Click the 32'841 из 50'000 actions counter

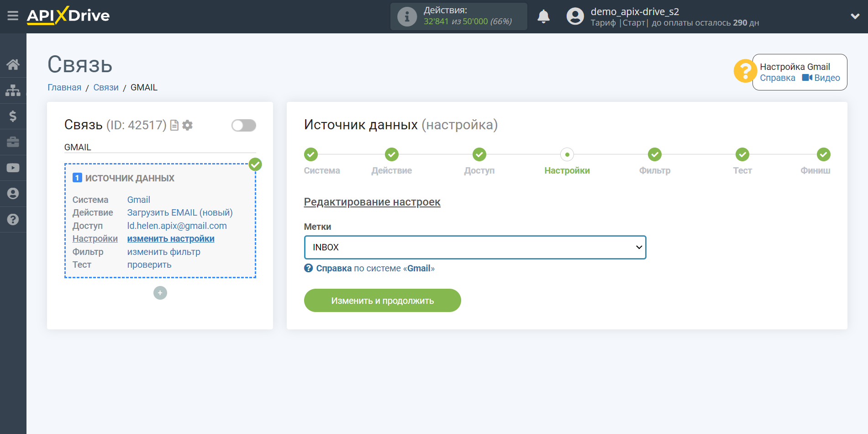click(468, 21)
